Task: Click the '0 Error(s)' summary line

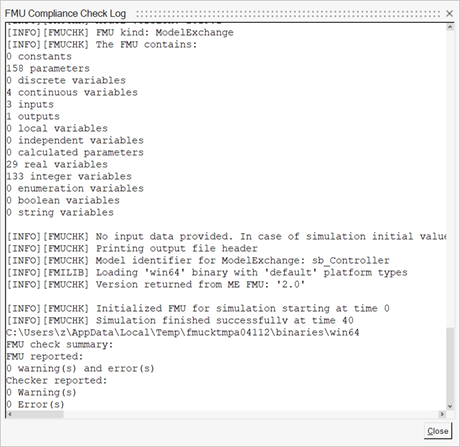Action: point(35,404)
